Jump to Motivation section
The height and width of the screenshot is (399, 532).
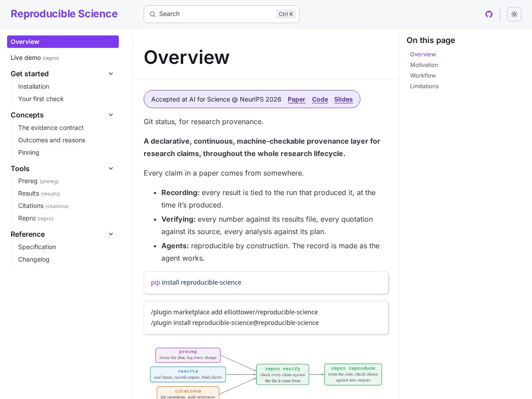point(424,65)
